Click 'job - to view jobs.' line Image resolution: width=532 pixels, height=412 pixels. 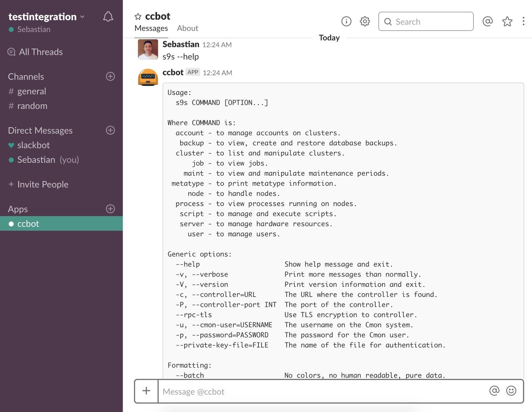point(230,163)
